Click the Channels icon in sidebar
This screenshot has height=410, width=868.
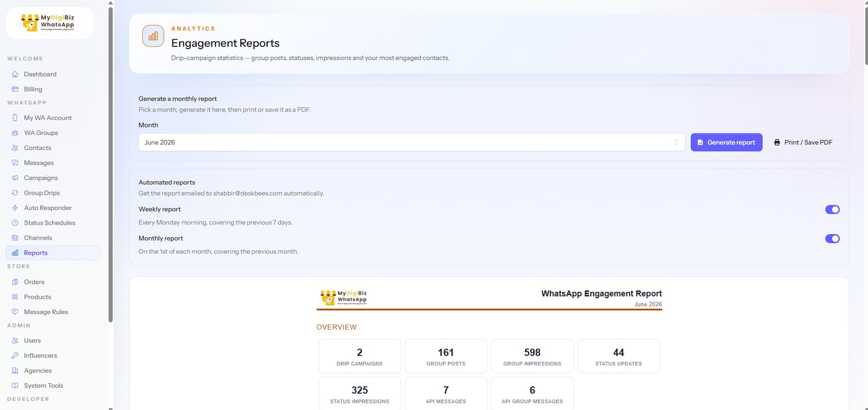pyautogui.click(x=15, y=238)
